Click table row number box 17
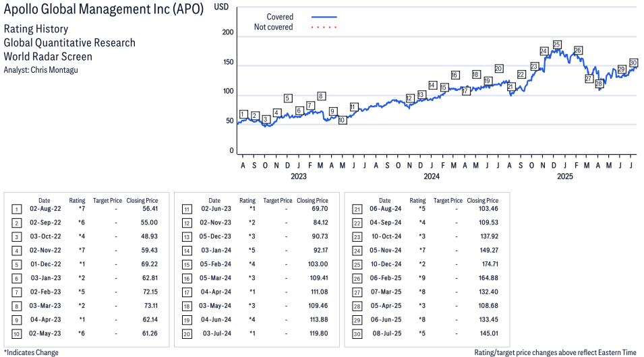The width and height of the screenshot is (644, 357). point(187,292)
